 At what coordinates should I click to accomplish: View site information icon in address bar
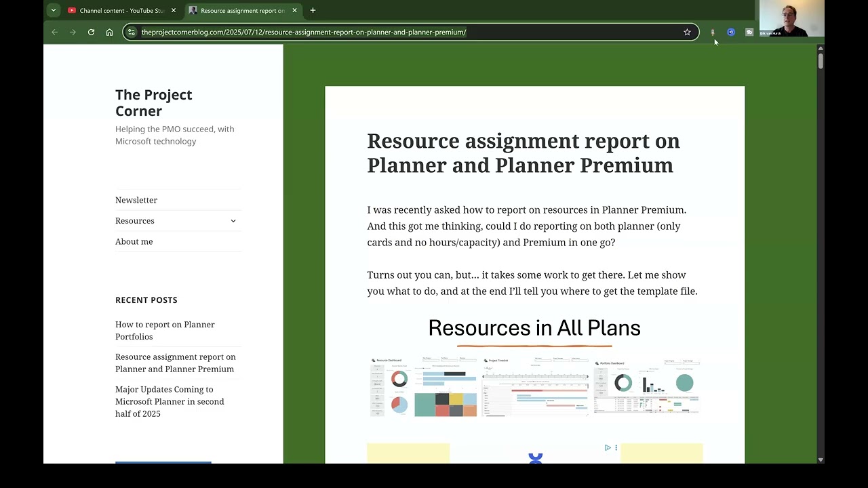coord(132,32)
